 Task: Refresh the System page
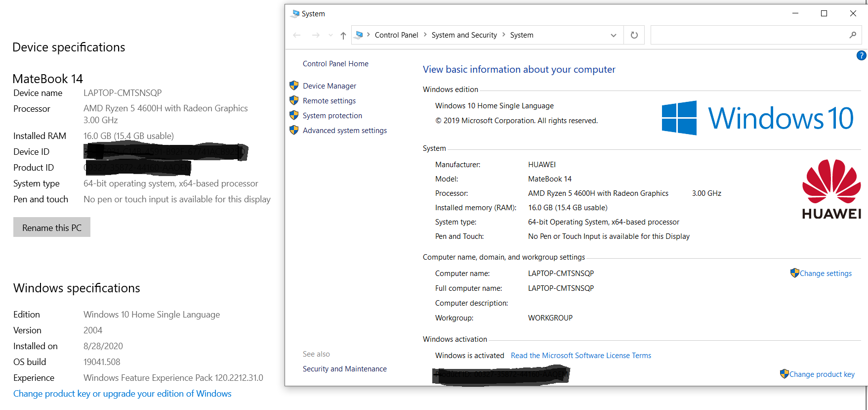click(634, 35)
